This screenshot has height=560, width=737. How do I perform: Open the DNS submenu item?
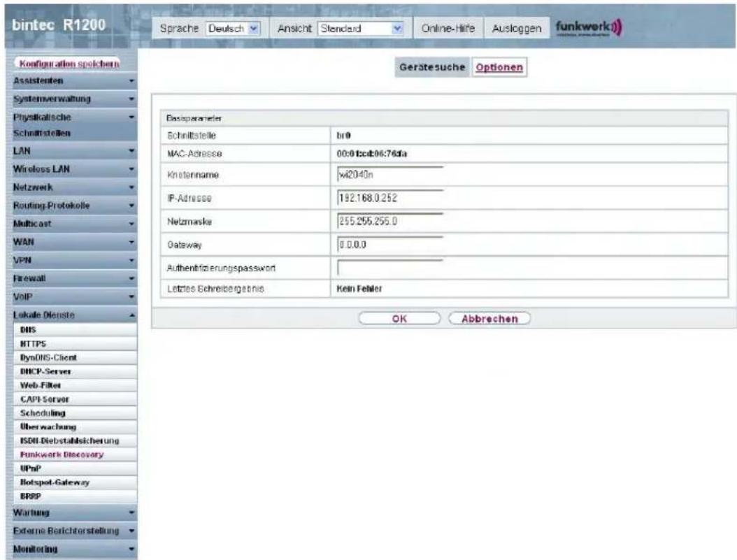76,330
